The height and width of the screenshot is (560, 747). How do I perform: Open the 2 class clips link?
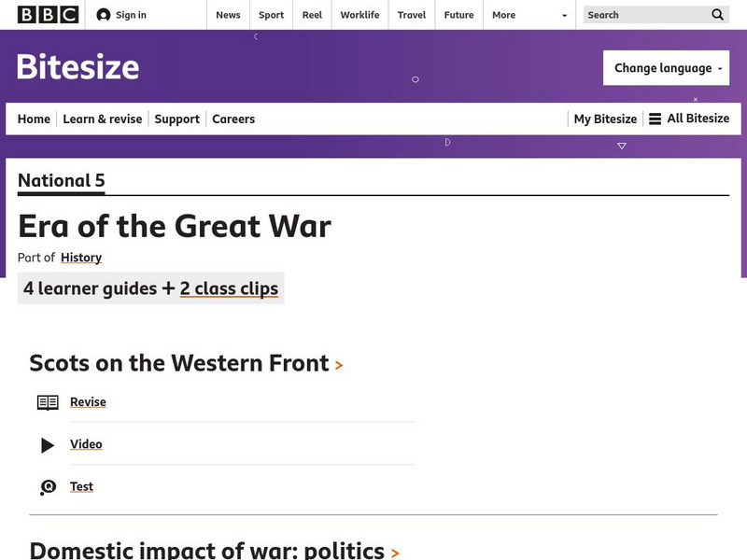(229, 288)
